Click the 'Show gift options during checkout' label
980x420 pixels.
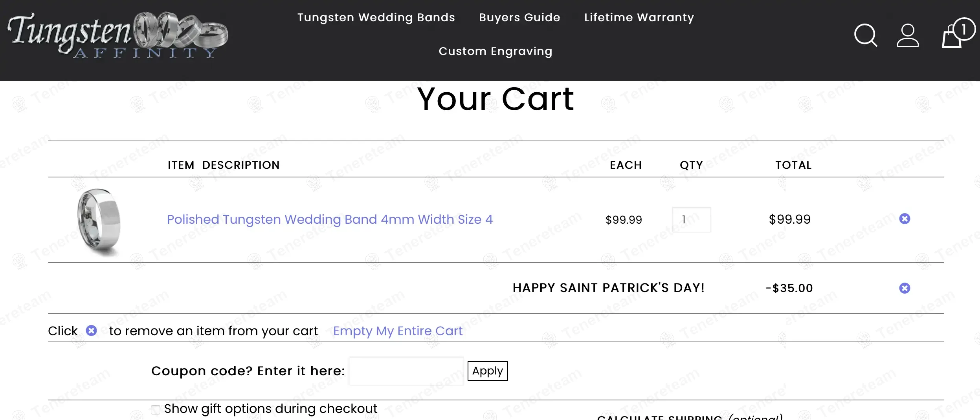click(270, 409)
